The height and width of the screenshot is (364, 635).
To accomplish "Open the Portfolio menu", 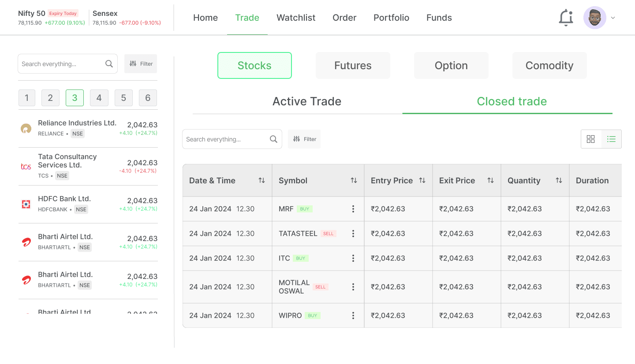I will (x=391, y=18).
